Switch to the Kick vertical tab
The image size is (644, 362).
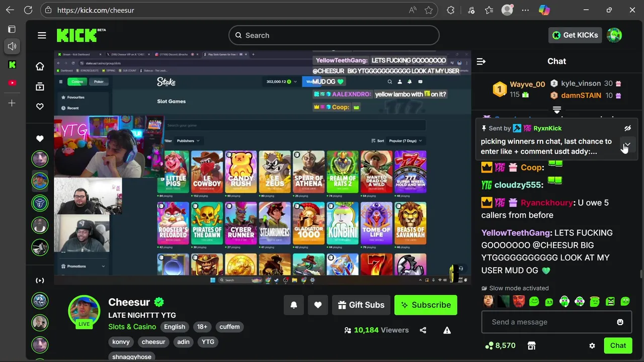[13, 64]
